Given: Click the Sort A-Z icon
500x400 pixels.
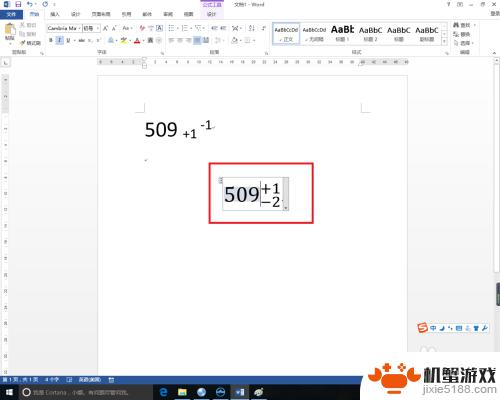Looking at the screenshot, I should [x=252, y=28].
